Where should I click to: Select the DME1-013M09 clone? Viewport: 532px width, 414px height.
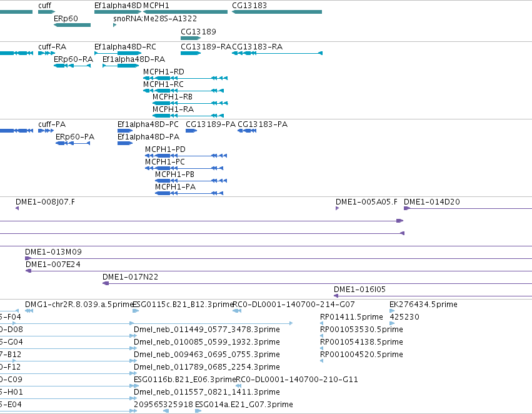pos(279,258)
